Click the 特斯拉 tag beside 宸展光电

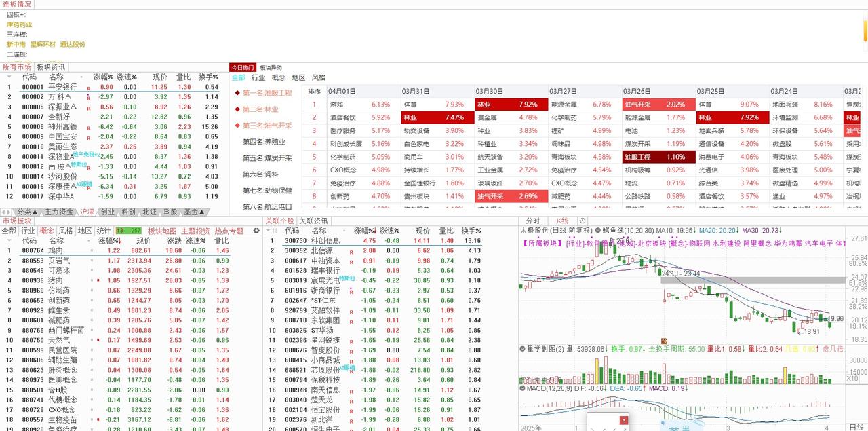(347, 279)
